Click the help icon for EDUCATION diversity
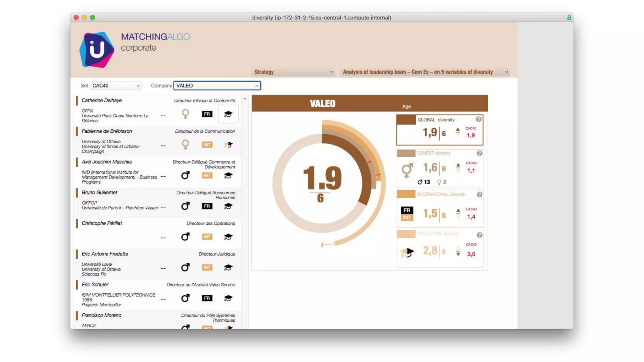 coord(479,235)
